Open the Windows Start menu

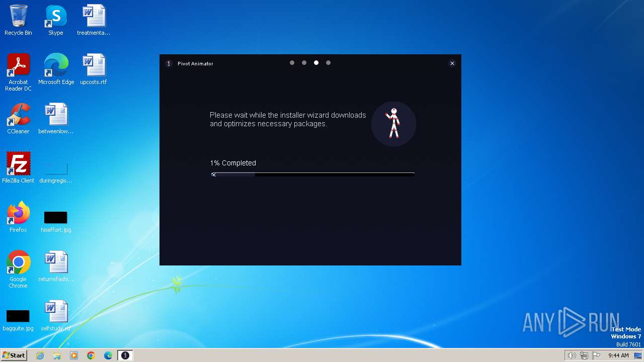pyautogui.click(x=14, y=355)
